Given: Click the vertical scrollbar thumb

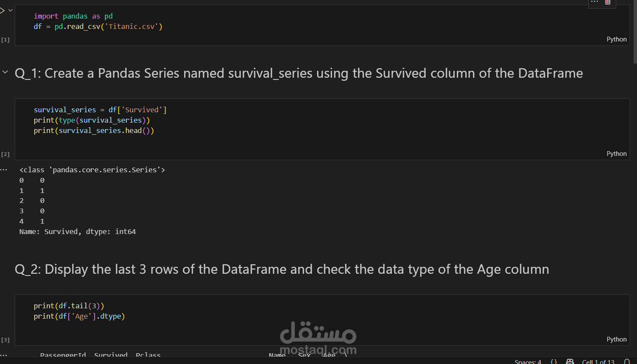Looking at the screenshot, I should tap(635, 31).
